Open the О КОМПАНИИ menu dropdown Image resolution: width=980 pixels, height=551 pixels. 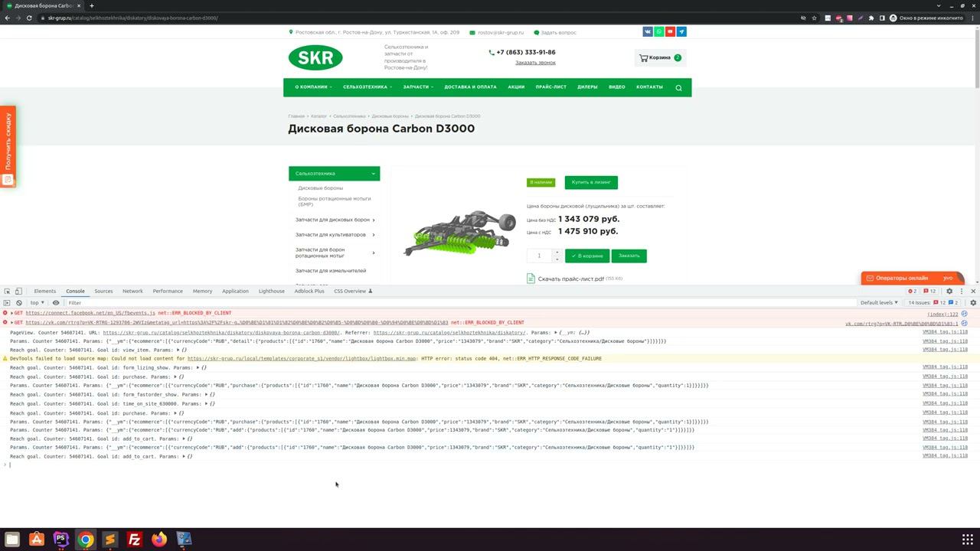[x=313, y=87]
